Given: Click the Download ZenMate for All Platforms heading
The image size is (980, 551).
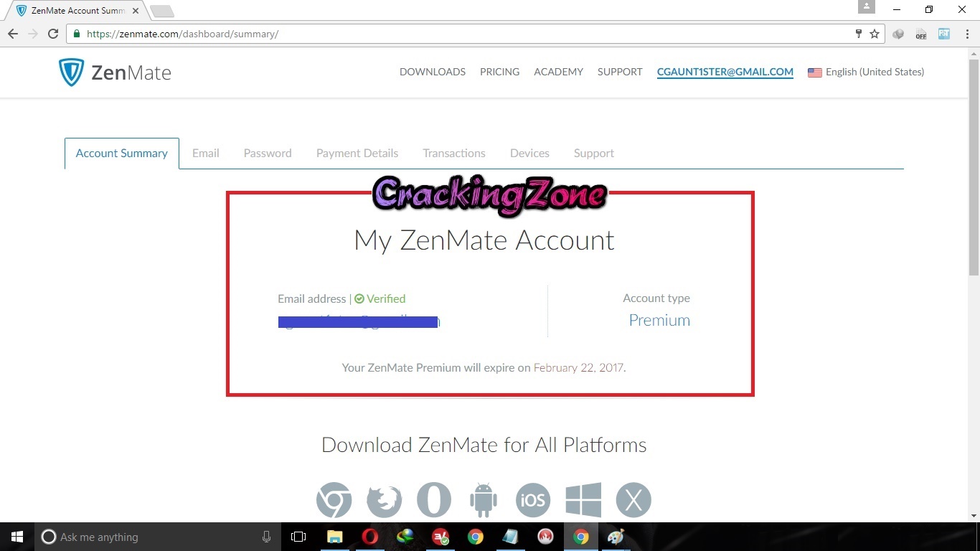Looking at the screenshot, I should pos(484,445).
